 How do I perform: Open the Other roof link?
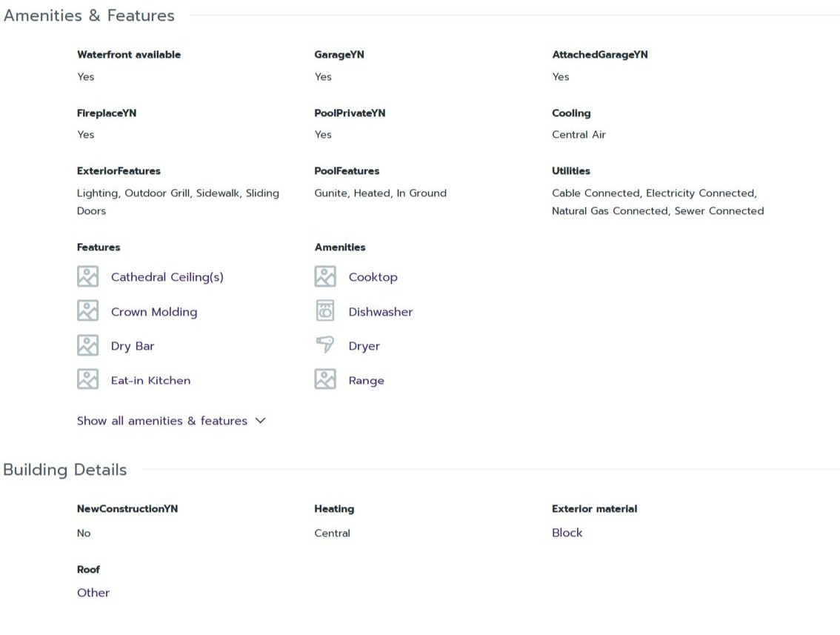(x=93, y=593)
